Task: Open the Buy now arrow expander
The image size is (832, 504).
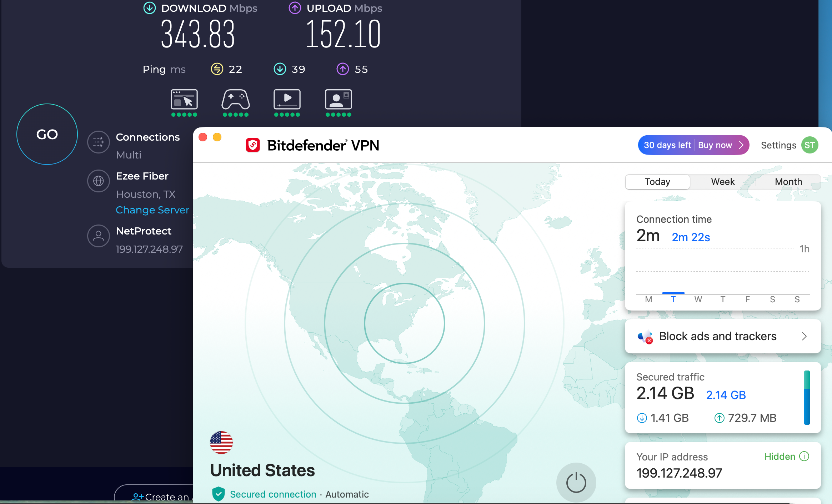Action: (741, 145)
